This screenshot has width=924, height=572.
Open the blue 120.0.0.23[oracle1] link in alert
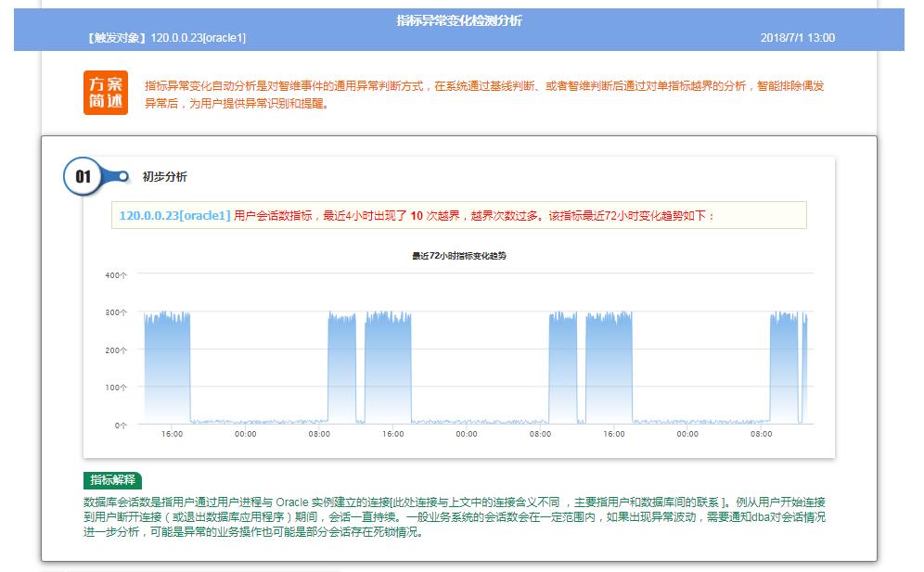pyautogui.click(x=174, y=215)
